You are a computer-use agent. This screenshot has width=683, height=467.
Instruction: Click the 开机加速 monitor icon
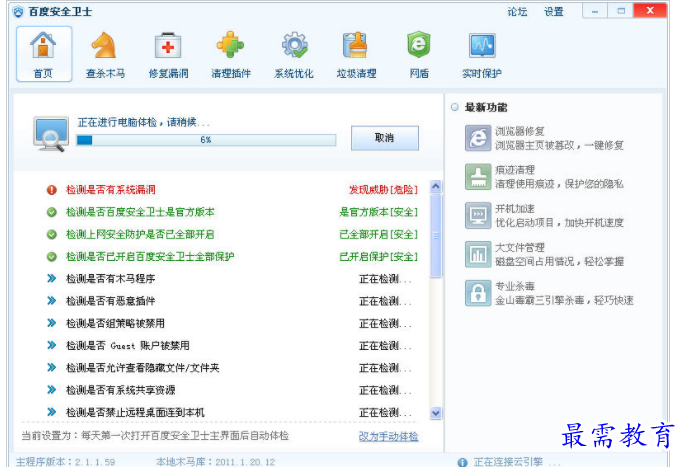click(x=478, y=215)
